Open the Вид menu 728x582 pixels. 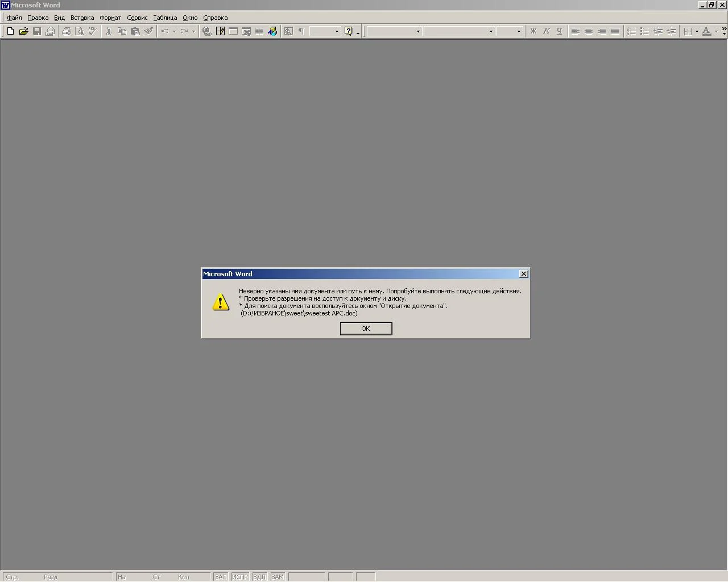coord(59,18)
